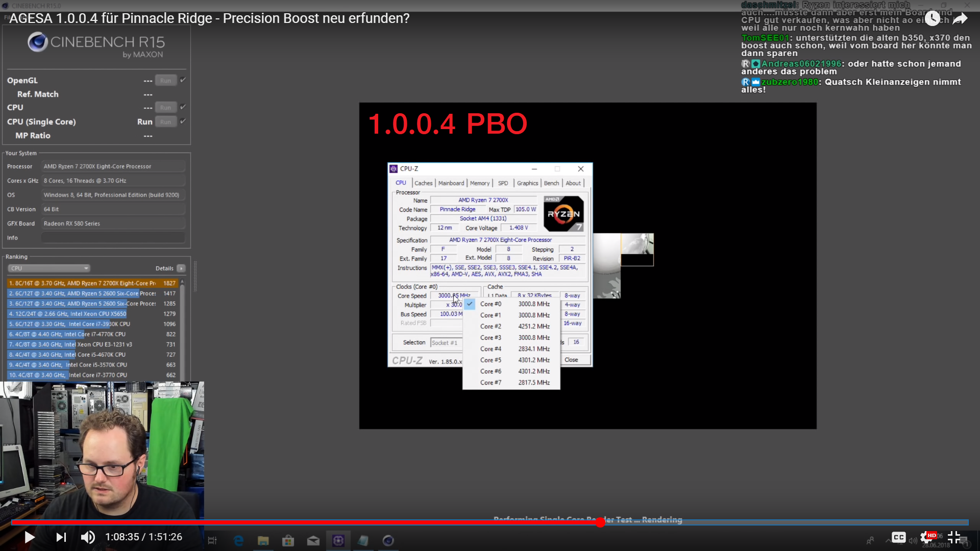Click the CPU-Z Close button
This screenshot has height=551, width=980.
coord(575,360)
